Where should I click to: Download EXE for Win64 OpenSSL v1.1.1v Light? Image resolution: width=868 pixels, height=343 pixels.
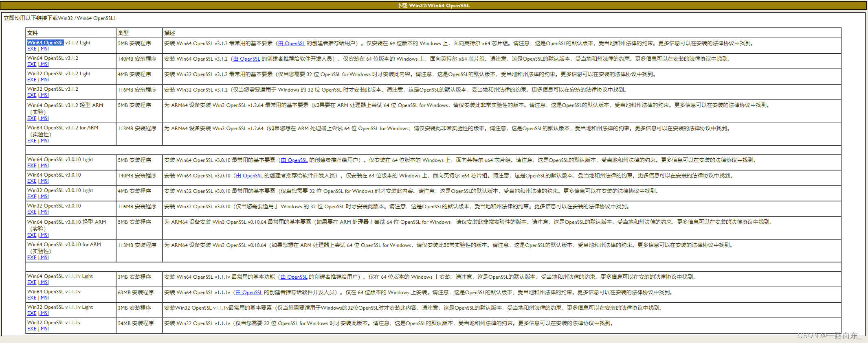coord(32,282)
